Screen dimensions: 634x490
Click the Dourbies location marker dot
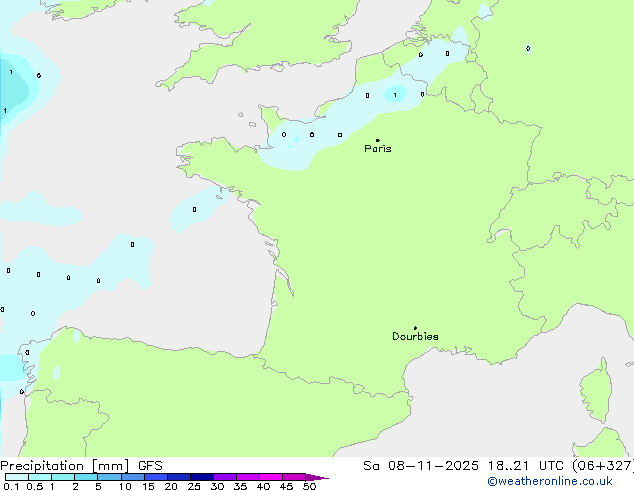415,328
